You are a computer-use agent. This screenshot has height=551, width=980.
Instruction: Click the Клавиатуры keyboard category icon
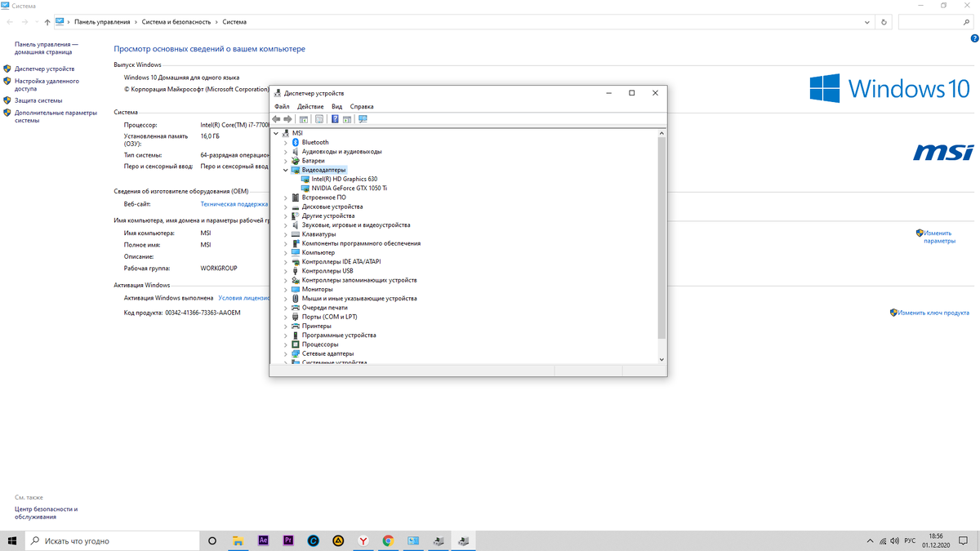click(x=296, y=234)
